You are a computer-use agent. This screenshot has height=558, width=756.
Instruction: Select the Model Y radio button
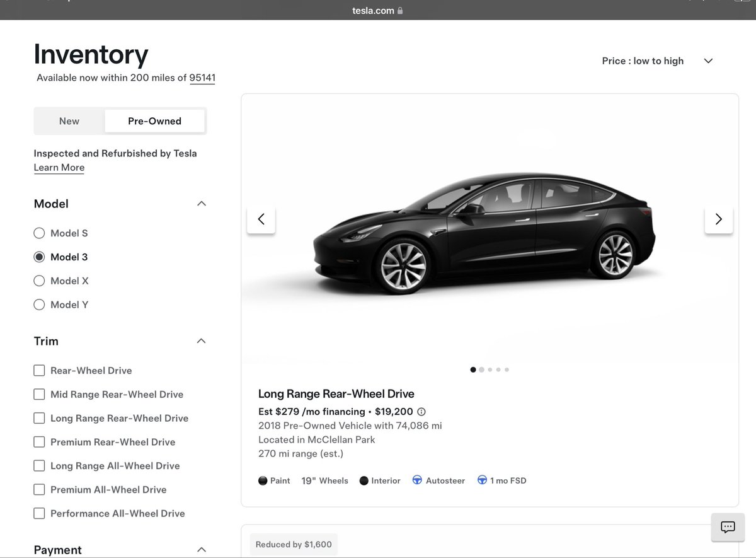39,305
